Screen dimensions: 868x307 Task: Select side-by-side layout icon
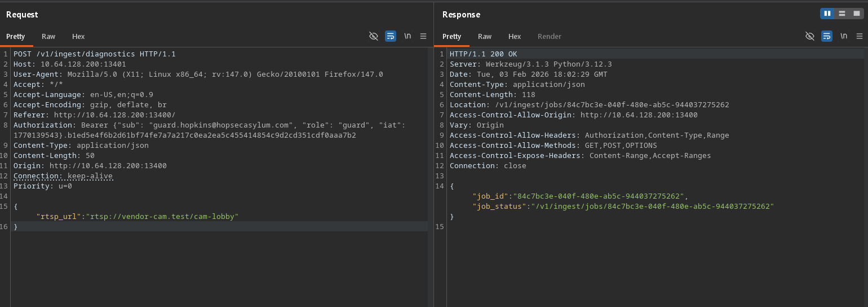click(827, 14)
